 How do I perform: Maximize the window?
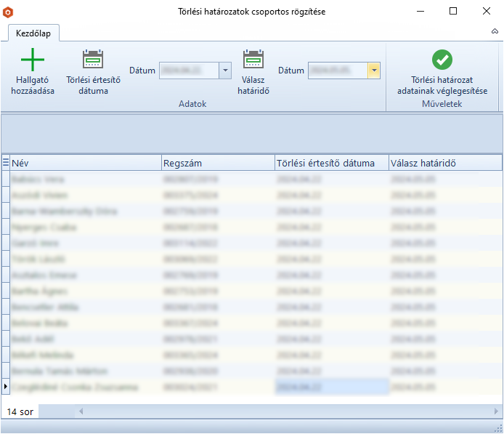click(453, 12)
